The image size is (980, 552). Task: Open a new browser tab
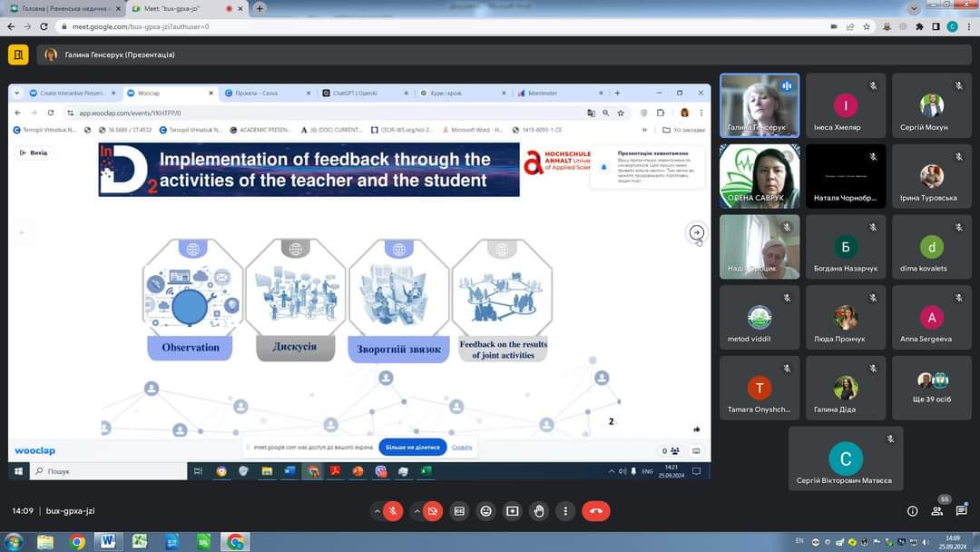tap(260, 9)
